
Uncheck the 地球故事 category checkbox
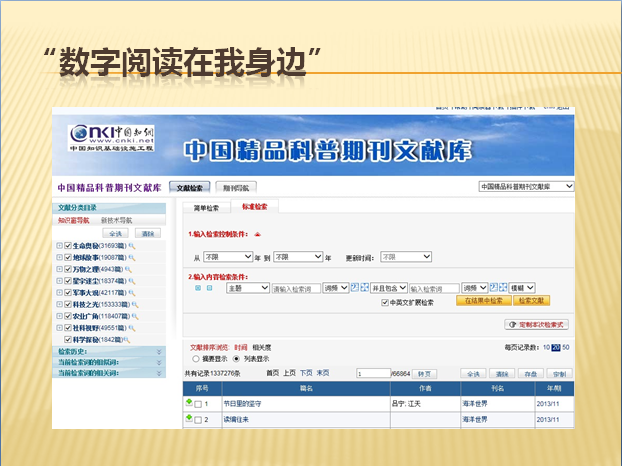click(68, 257)
